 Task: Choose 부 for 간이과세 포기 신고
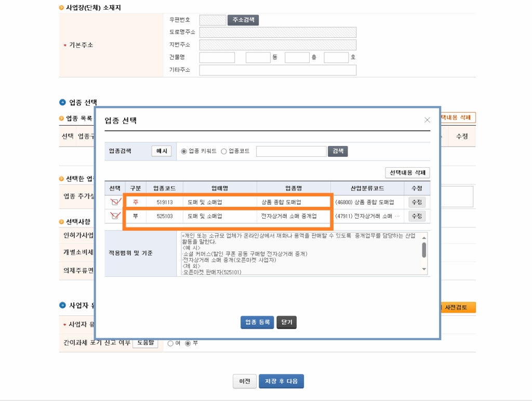coord(189,343)
